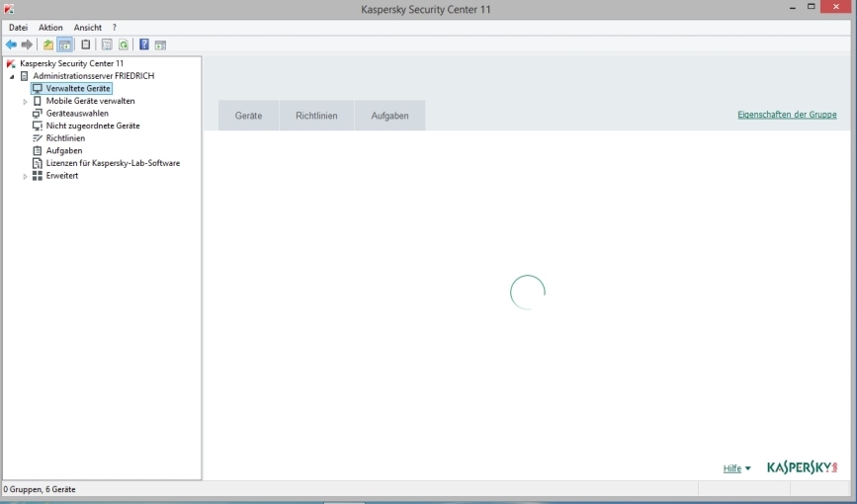This screenshot has height=504, width=857.
Task: Open Aufgaben in the navigation tree
Action: [64, 151]
